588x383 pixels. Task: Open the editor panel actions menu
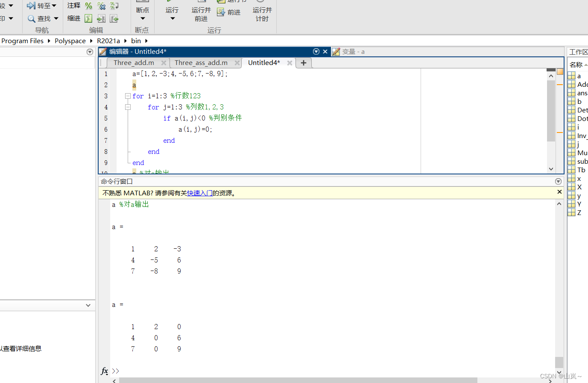click(316, 51)
